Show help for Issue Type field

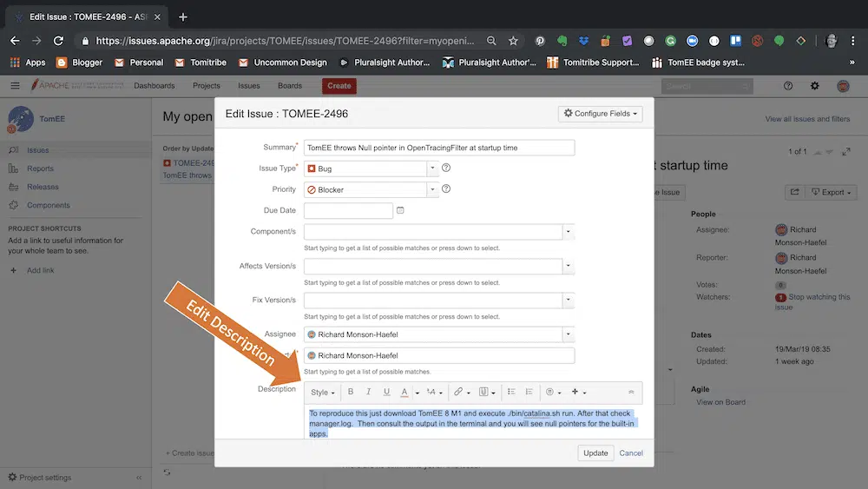[446, 168]
